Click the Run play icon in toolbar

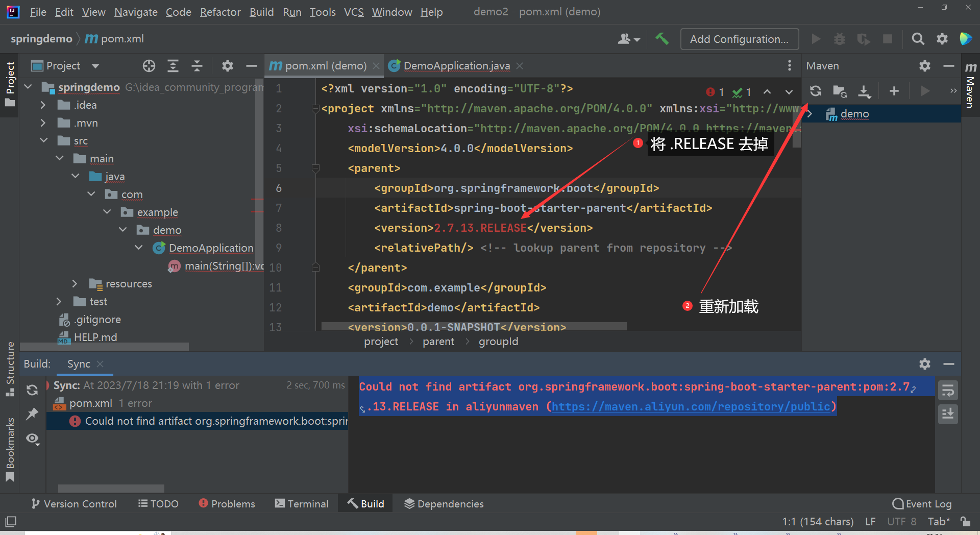[x=816, y=39]
